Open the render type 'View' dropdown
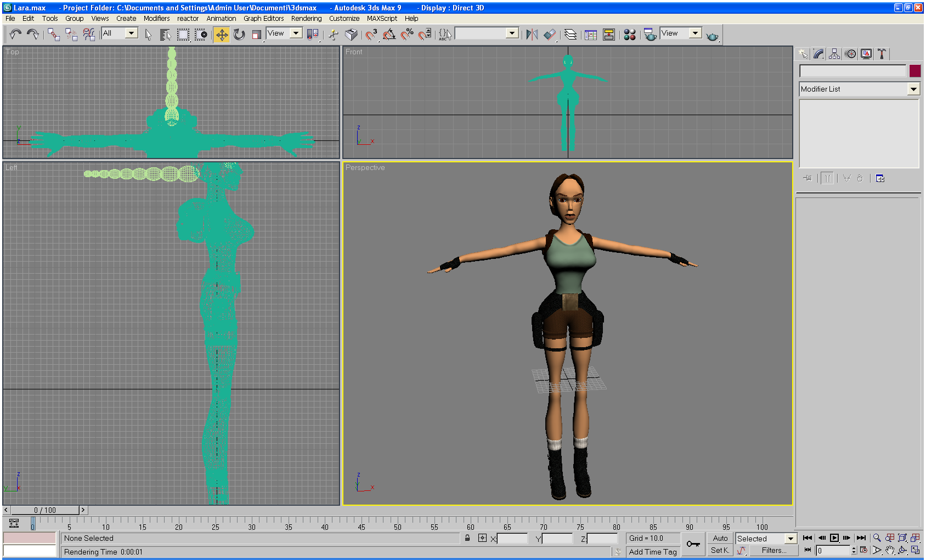Image resolution: width=926 pixels, height=560 pixels. (x=696, y=33)
